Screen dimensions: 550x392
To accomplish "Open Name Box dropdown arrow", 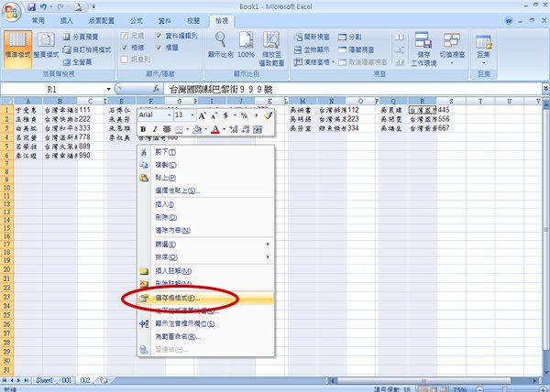I will pyautogui.click(x=108, y=90).
